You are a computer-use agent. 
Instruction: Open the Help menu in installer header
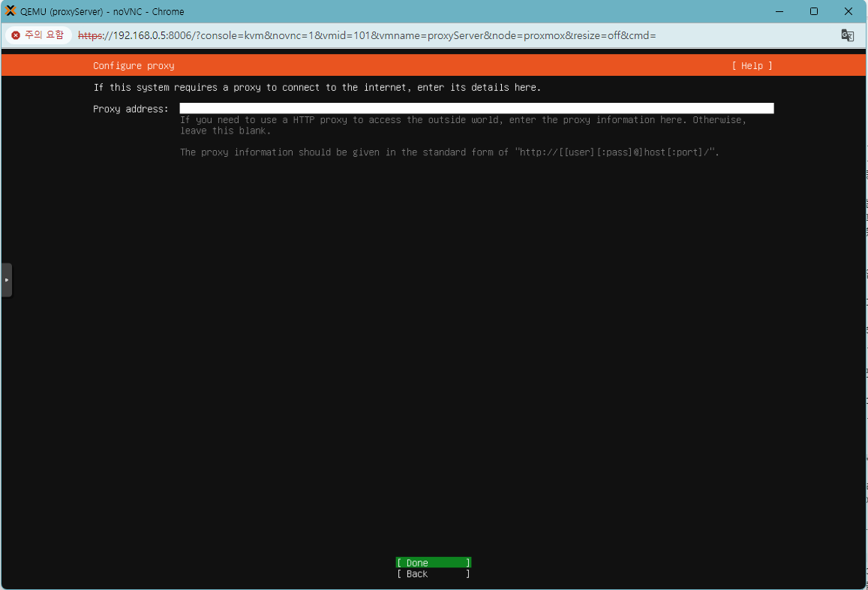pos(752,66)
